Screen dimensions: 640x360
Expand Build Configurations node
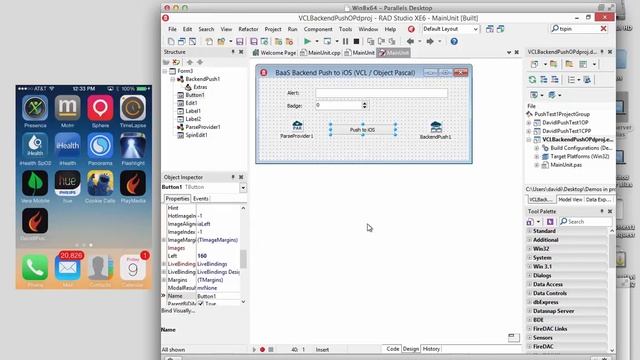[x=537, y=148]
